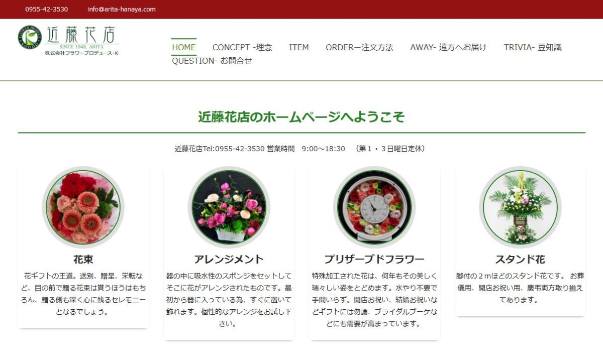Viewport: 603px width, 364px height.
Task: Click the welcome title 近藤花店のホームページへようこそ
Action: pos(301,117)
